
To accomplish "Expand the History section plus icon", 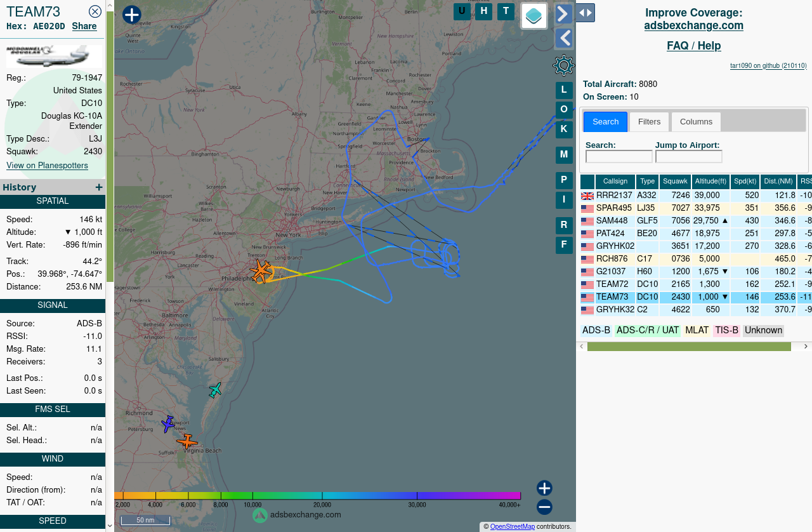I will [x=99, y=187].
